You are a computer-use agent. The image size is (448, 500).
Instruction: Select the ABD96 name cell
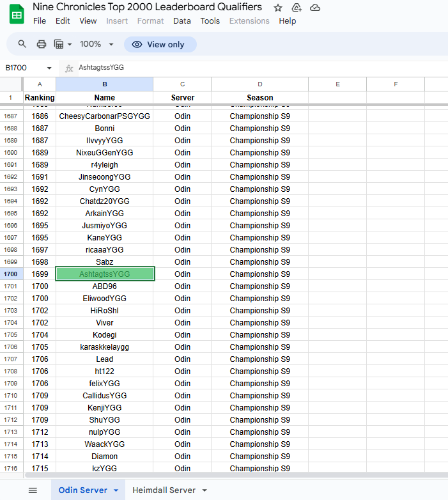pyautogui.click(x=105, y=286)
